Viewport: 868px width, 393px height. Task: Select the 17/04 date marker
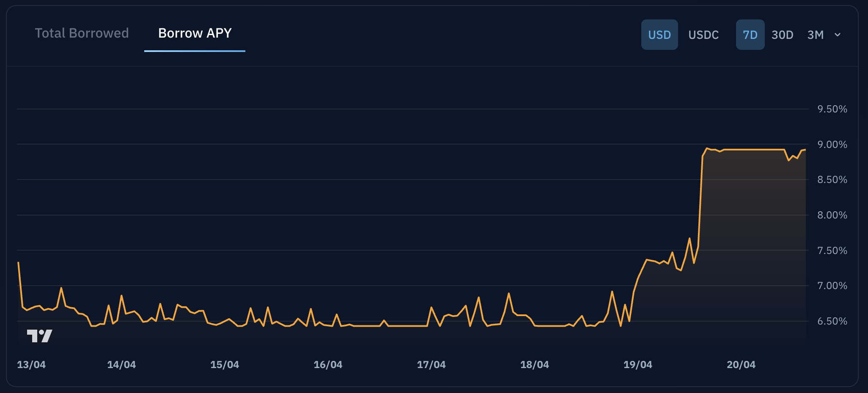(x=431, y=365)
